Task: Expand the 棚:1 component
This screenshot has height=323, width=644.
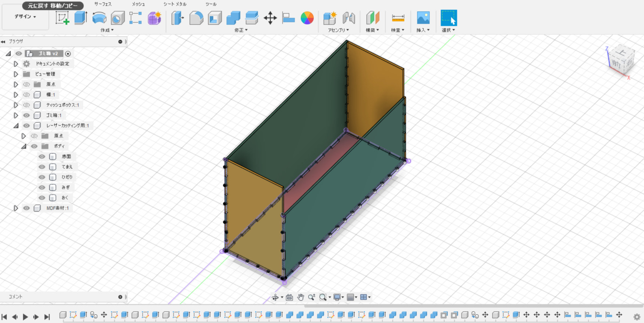Action: tap(16, 95)
